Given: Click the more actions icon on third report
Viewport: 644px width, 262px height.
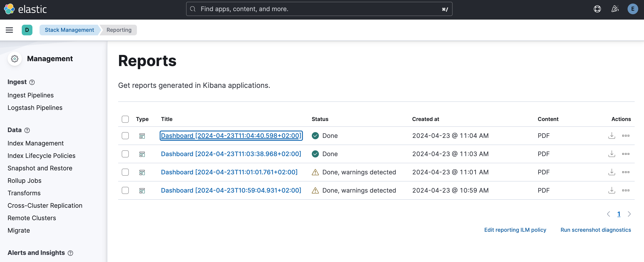Looking at the screenshot, I should (626, 172).
